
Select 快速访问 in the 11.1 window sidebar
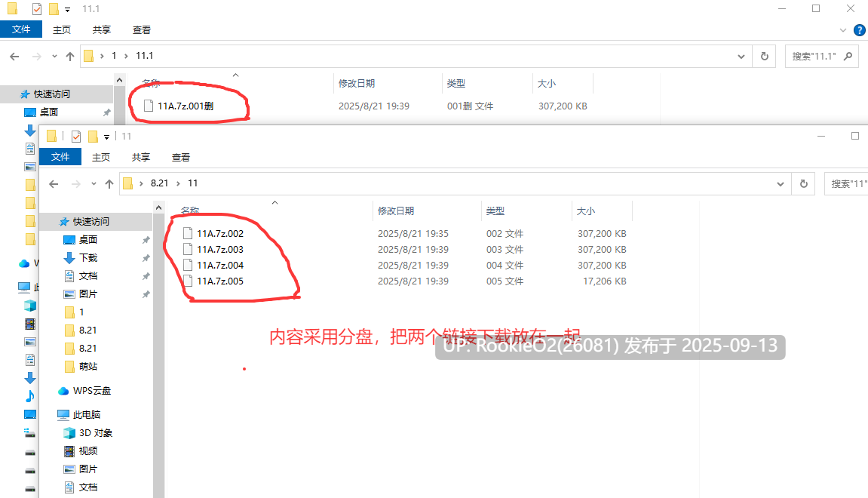(x=51, y=94)
